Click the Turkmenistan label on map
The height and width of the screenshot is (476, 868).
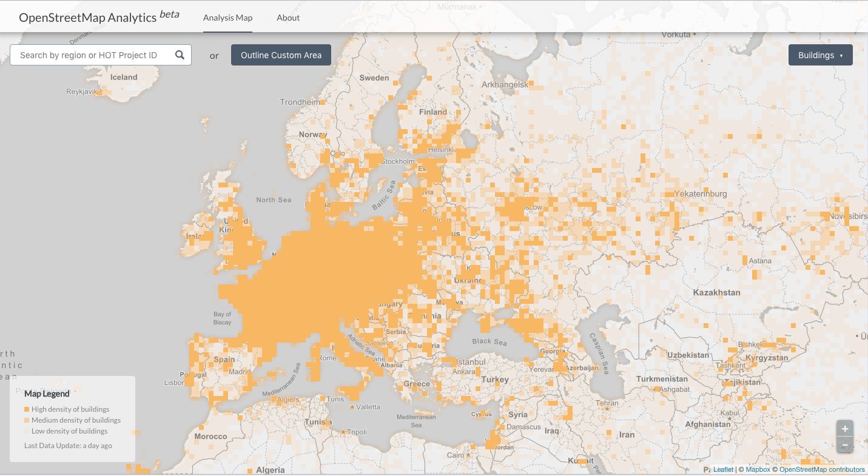point(662,379)
